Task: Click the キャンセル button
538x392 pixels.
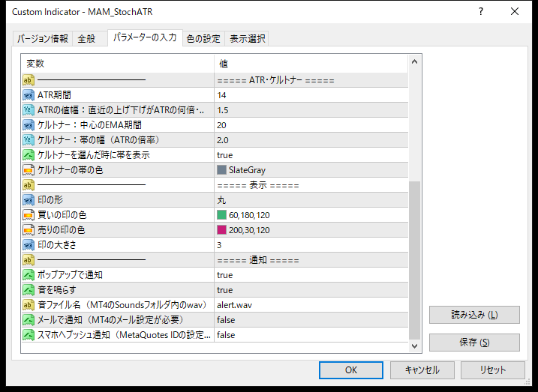Action: coord(422,370)
